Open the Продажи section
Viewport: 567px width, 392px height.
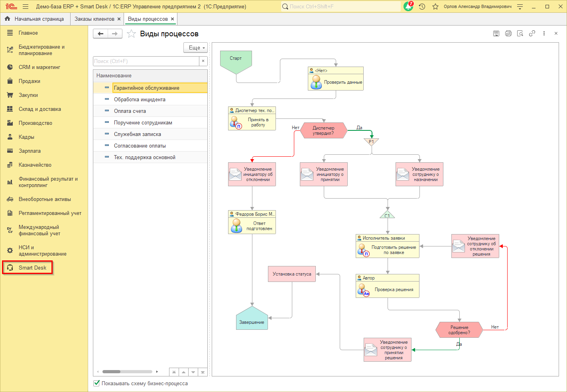44,81
